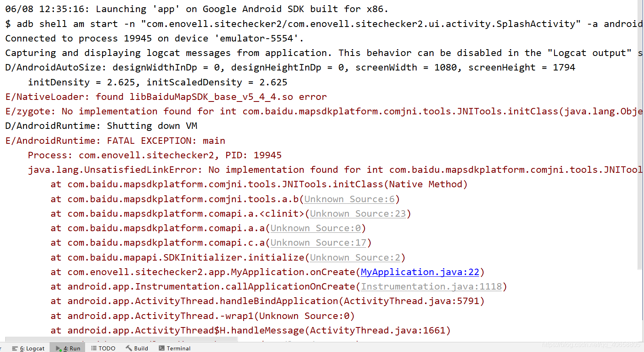
Task: Click the Build hammer icon
Action: coord(129,348)
